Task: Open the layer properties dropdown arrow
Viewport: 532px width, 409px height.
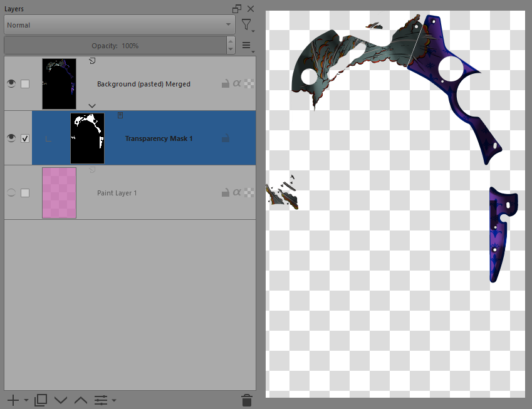Action: pyautogui.click(x=114, y=400)
